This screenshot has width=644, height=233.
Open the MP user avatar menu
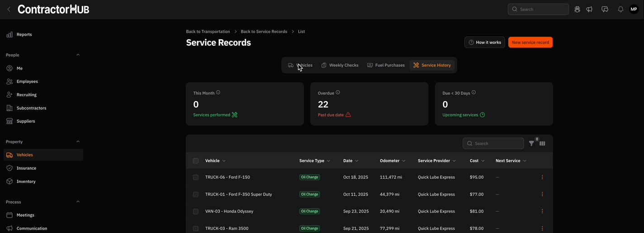[x=634, y=9]
